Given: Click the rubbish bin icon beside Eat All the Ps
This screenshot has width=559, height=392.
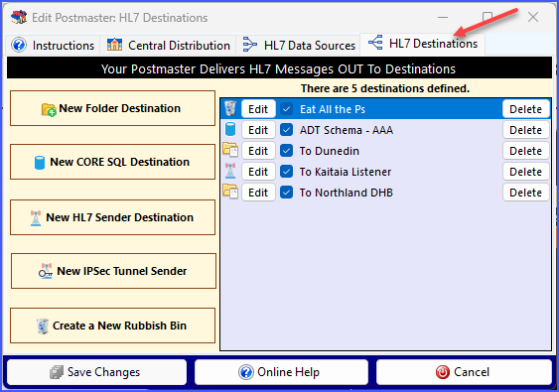Looking at the screenshot, I should (230, 108).
